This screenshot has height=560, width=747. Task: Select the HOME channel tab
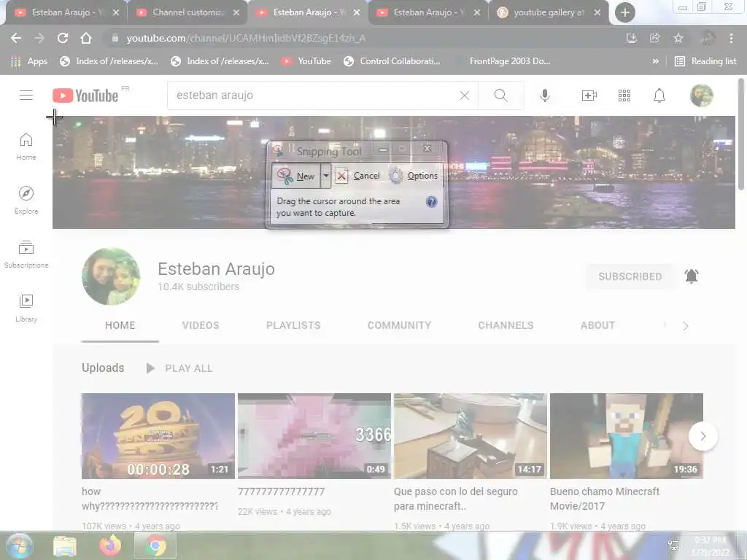(x=120, y=326)
